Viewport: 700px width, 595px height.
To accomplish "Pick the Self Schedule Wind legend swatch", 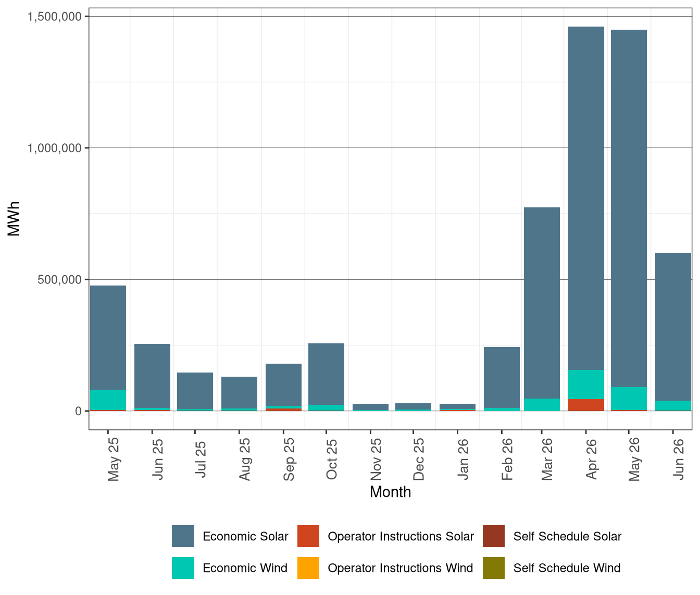I will pos(494,568).
